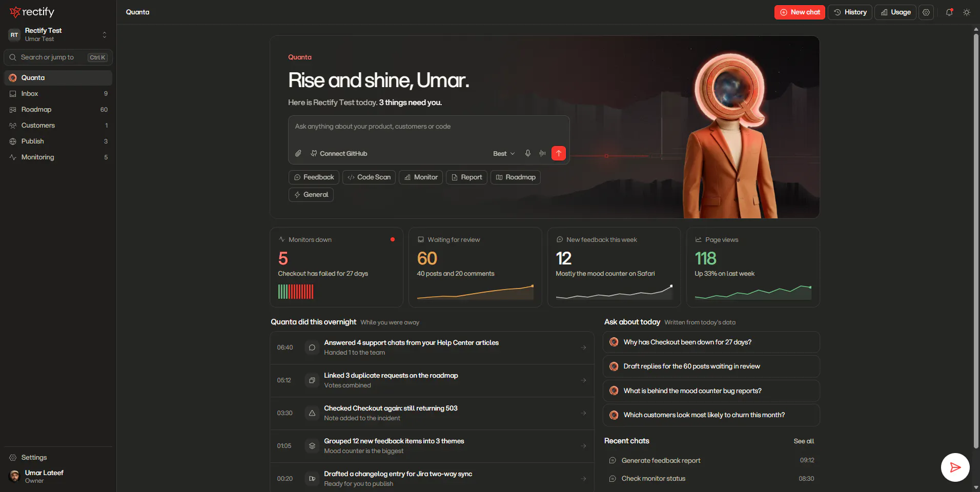Click See all recent chats
Image resolution: width=980 pixels, height=492 pixels.
click(x=804, y=441)
